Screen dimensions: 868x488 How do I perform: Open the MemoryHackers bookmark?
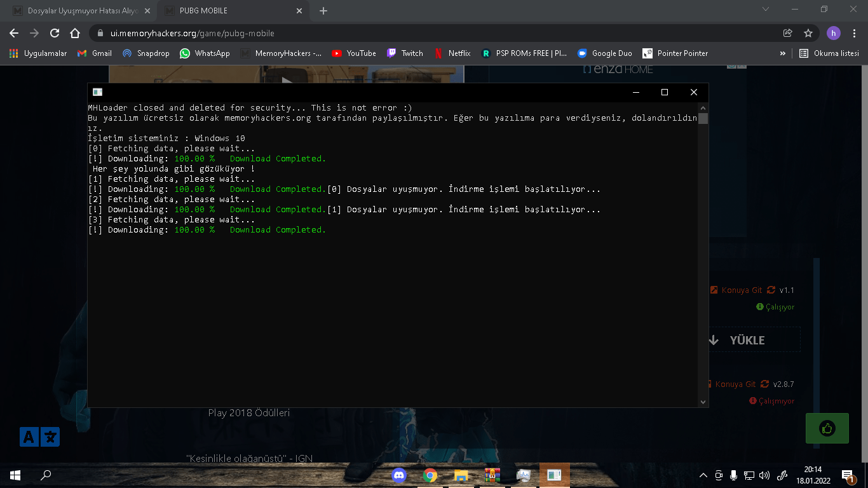[281, 53]
